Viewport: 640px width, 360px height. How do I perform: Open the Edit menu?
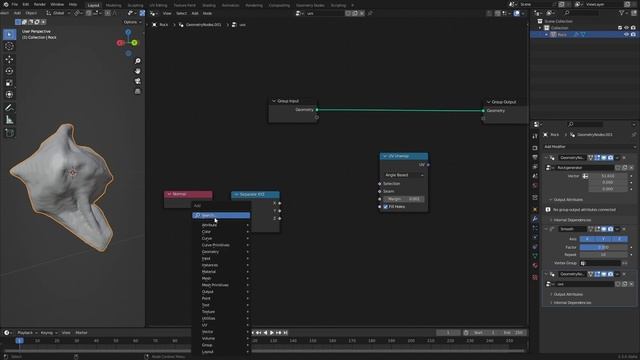coord(26,4)
